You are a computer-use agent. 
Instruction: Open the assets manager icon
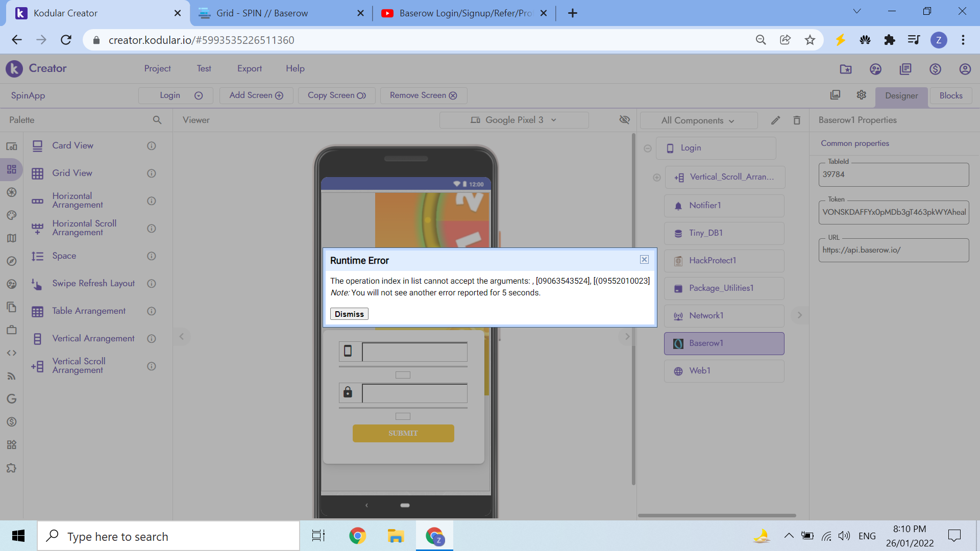tap(836, 95)
